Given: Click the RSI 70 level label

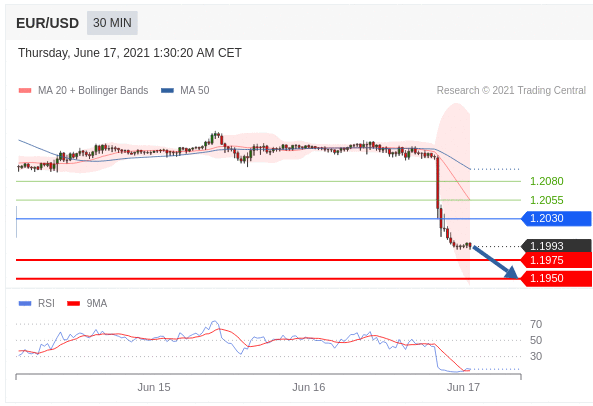Looking at the screenshot, I should (536, 324).
